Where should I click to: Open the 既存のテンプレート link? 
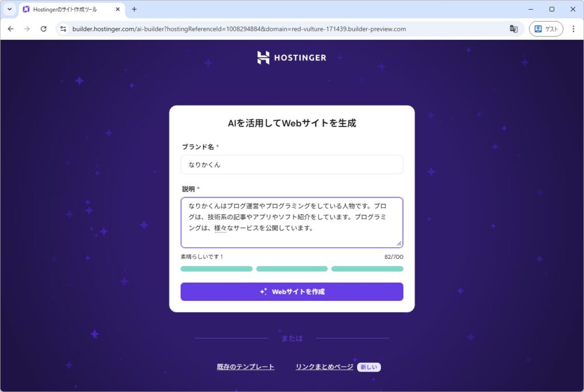click(x=245, y=367)
